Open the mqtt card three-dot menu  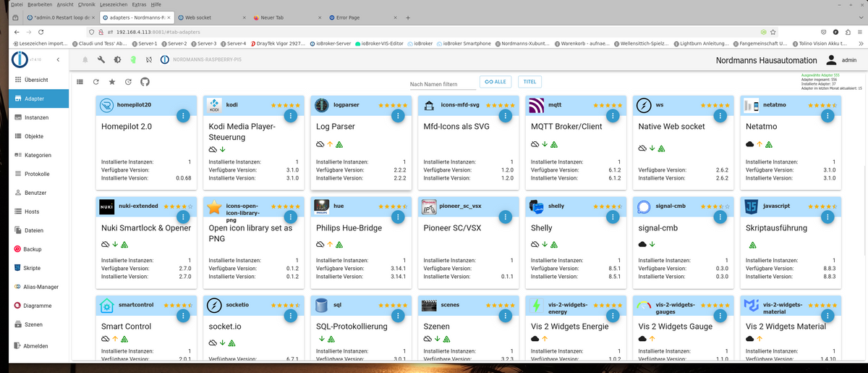[x=612, y=114]
